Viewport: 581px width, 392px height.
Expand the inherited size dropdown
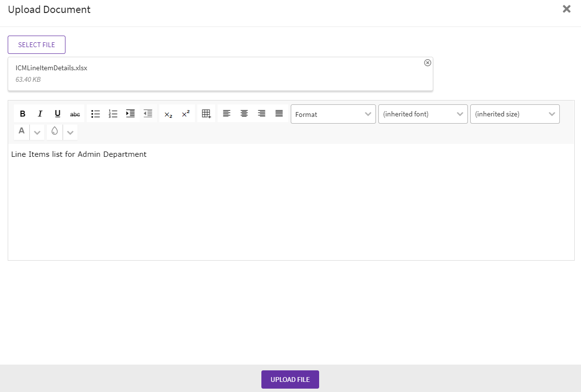tap(515, 114)
